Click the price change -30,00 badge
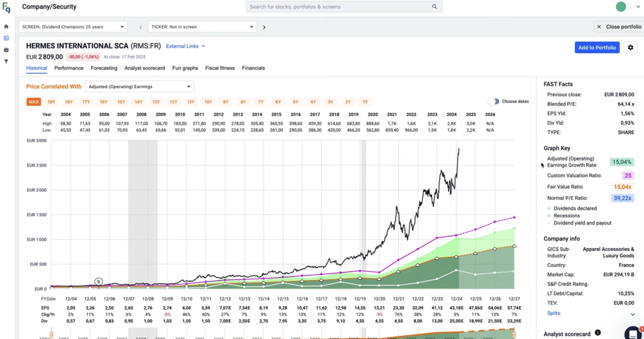The width and height of the screenshot is (644, 339). coord(83,57)
